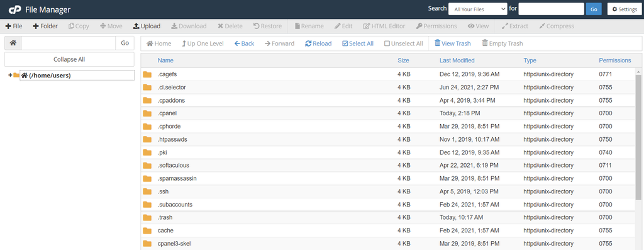Image resolution: width=644 pixels, height=250 pixels.
Task: Open the All Your Files search dropdown
Action: [478, 9]
